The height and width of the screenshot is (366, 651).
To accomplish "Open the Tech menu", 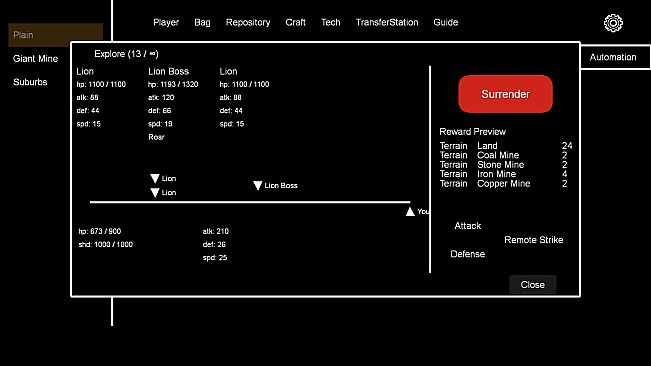I will coord(330,22).
